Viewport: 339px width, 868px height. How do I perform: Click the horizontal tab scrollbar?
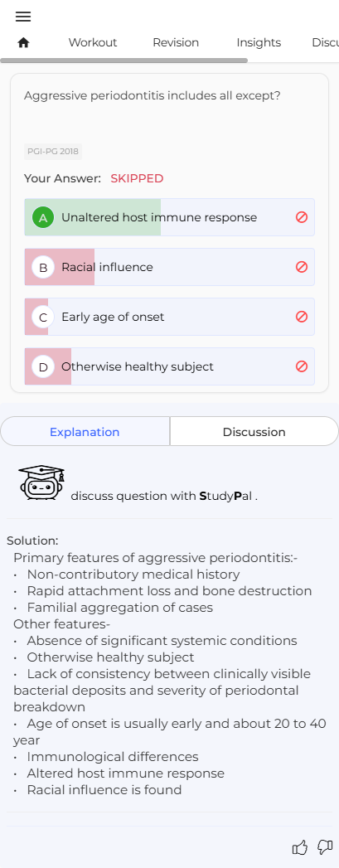[x=123, y=61]
